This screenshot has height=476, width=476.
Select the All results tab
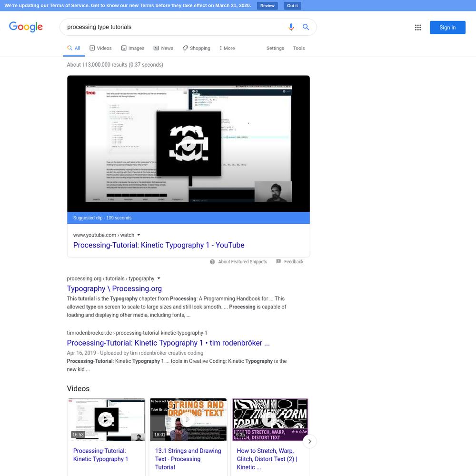click(x=74, y=48)
